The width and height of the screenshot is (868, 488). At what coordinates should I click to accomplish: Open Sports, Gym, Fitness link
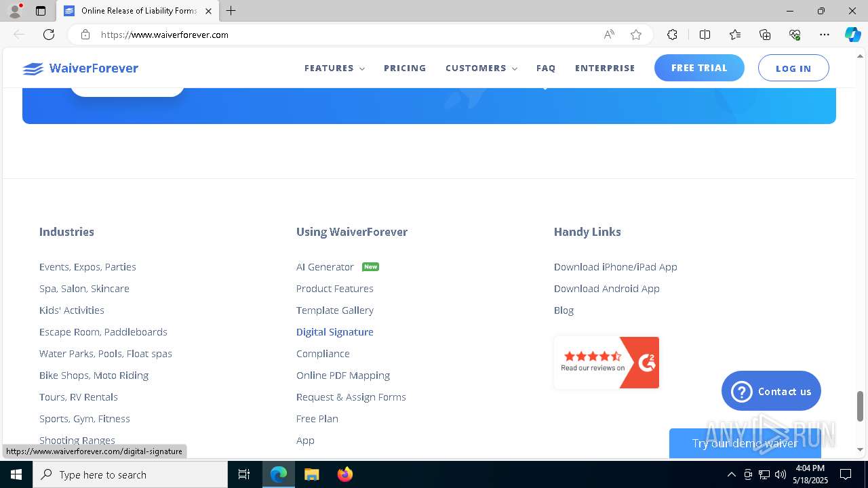[85, 419]
